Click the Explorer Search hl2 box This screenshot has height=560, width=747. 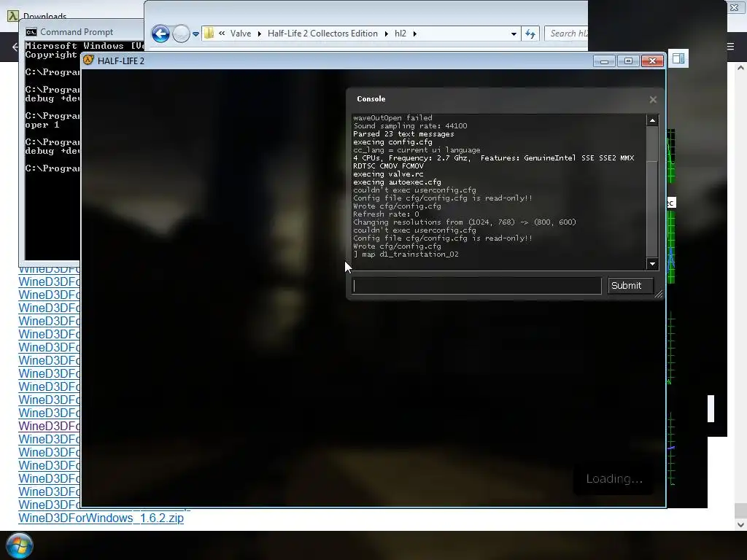pyautogui.click(x=567, y=34)
